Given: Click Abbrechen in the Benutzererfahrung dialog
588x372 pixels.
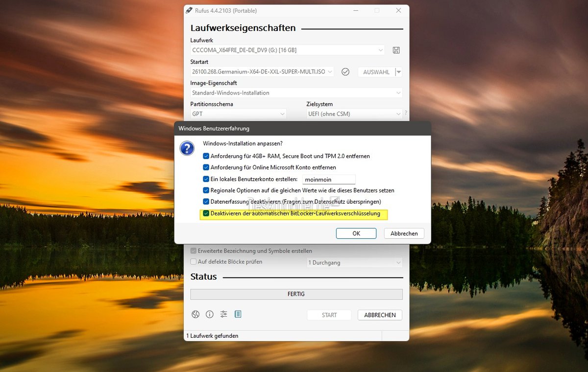Looking at the screenshot, I should pyautogui.click(x=404, y=233).
